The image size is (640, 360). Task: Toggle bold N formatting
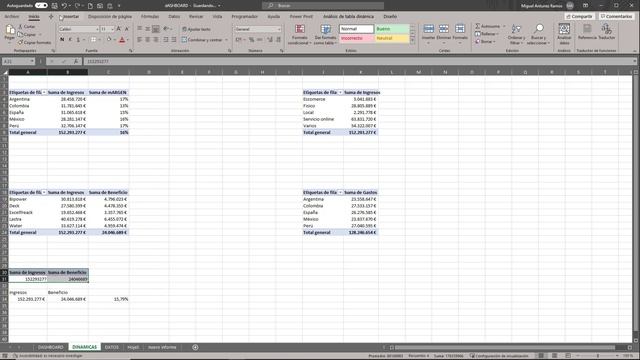[62, 40]
